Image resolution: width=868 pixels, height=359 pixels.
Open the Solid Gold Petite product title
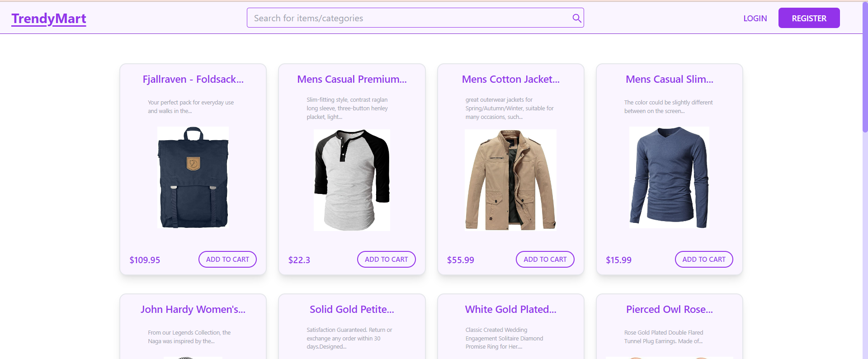coord(352,310)
